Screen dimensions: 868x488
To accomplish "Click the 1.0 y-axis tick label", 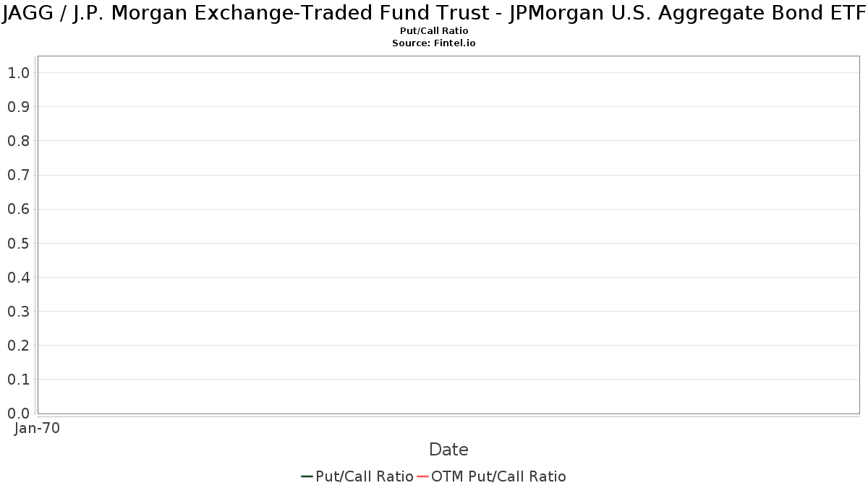I will [x=18, y=72].
